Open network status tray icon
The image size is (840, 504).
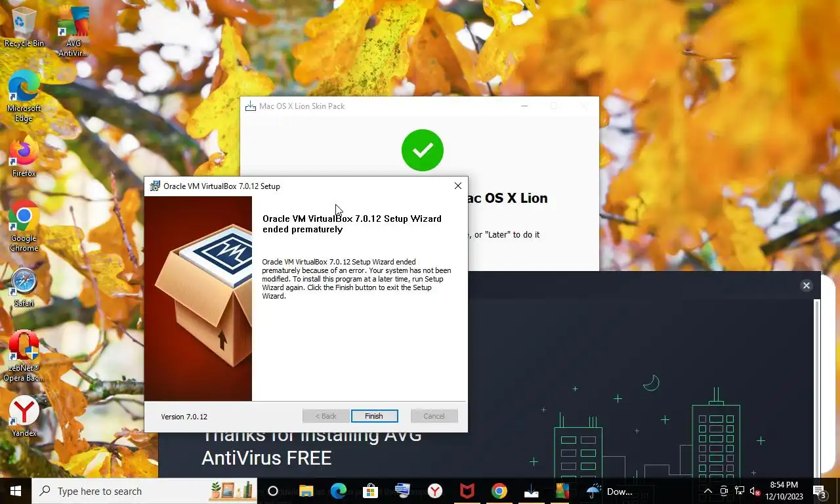(x=740, y=491)
